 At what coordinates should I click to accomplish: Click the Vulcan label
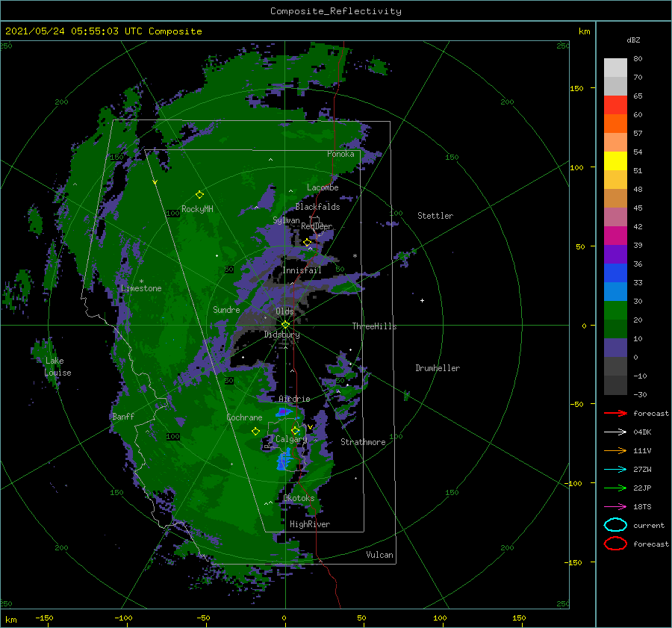click(380, 555)
